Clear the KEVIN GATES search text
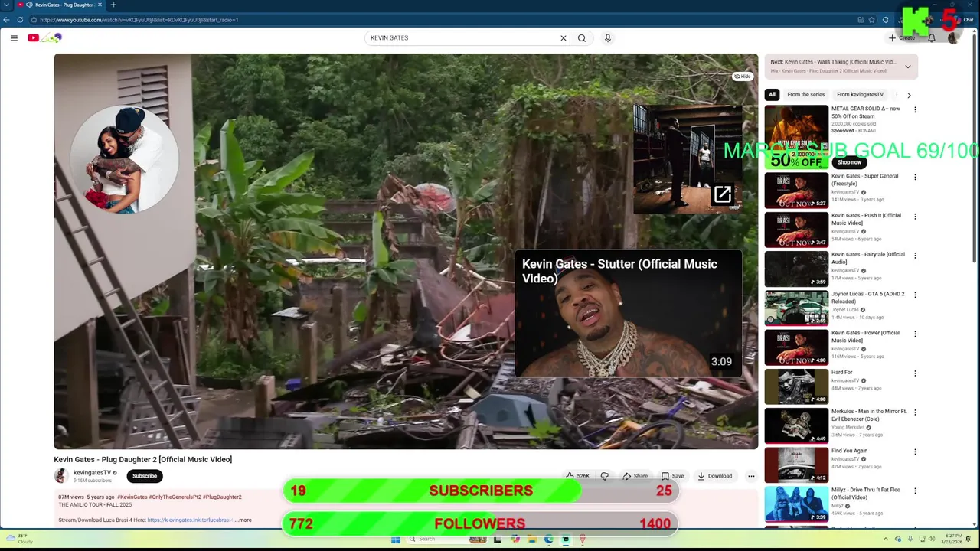Screen dimensions: 980x551 [x=563, y=37]
